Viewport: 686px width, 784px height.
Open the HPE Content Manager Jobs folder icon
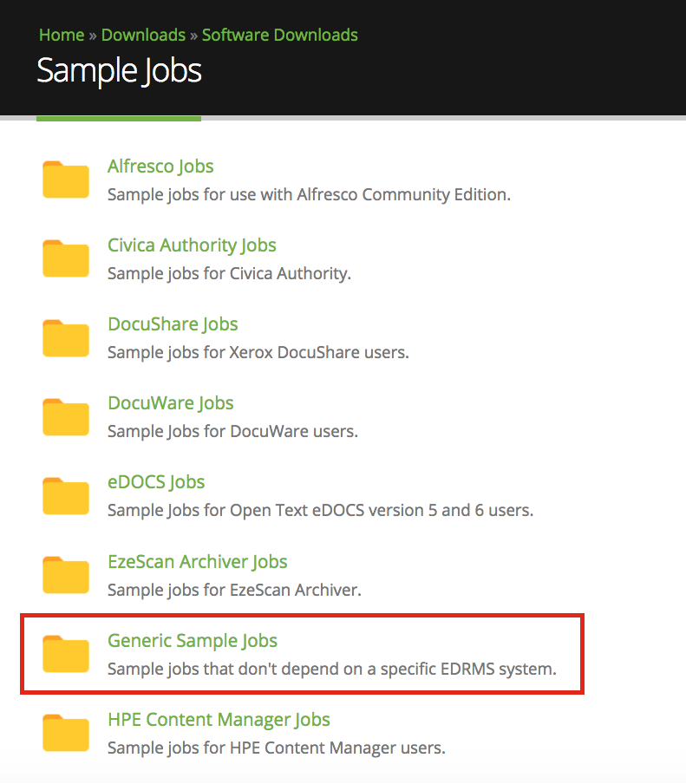coord(66,733)
